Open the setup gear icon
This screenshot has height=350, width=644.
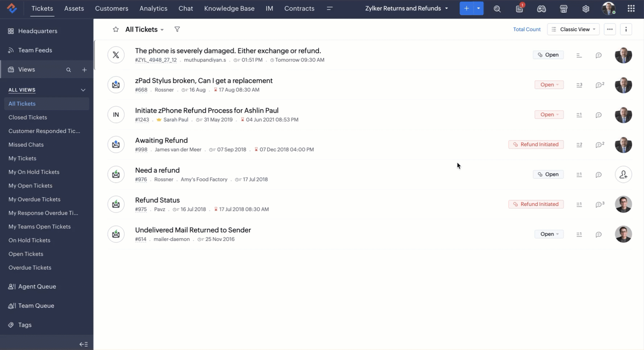[x=586, y=9]
